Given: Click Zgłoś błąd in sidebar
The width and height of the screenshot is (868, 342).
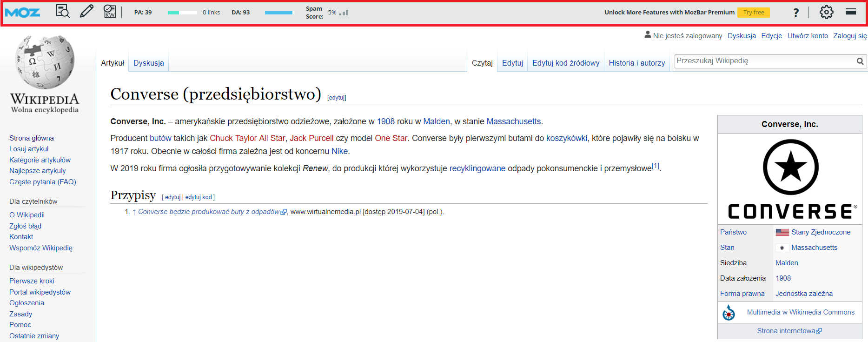Looking at the screenshot, I should [x=25, y=226].
